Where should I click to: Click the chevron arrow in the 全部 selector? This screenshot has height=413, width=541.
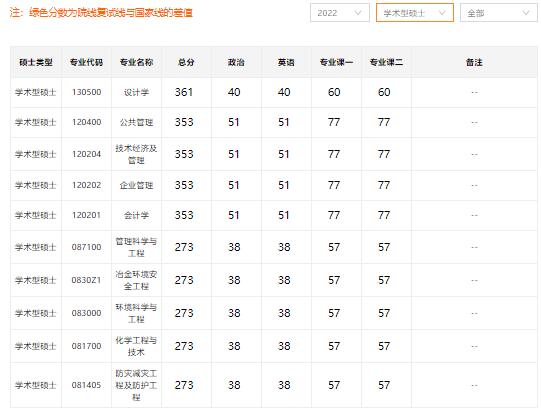(526, 13)
